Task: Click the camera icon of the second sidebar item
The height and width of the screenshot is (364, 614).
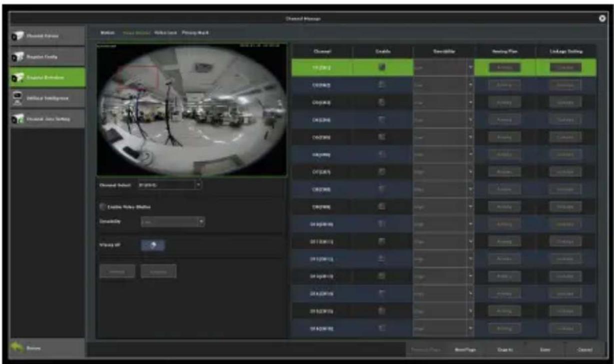Action: (18, 57)
